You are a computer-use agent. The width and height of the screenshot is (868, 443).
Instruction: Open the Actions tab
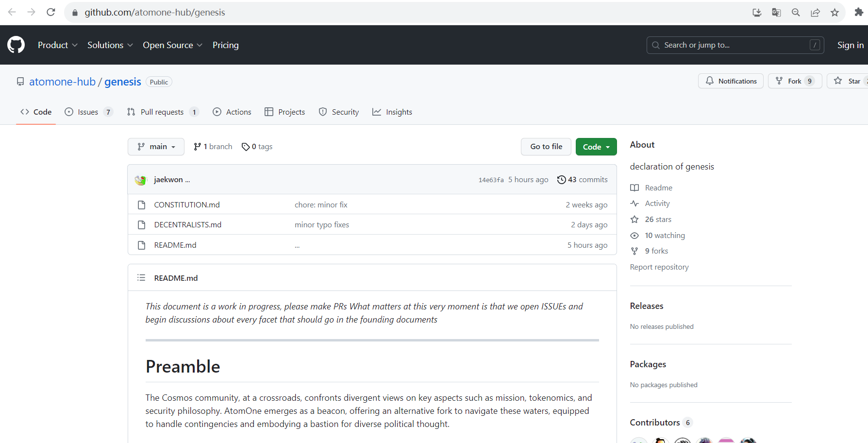click(232, 112)
